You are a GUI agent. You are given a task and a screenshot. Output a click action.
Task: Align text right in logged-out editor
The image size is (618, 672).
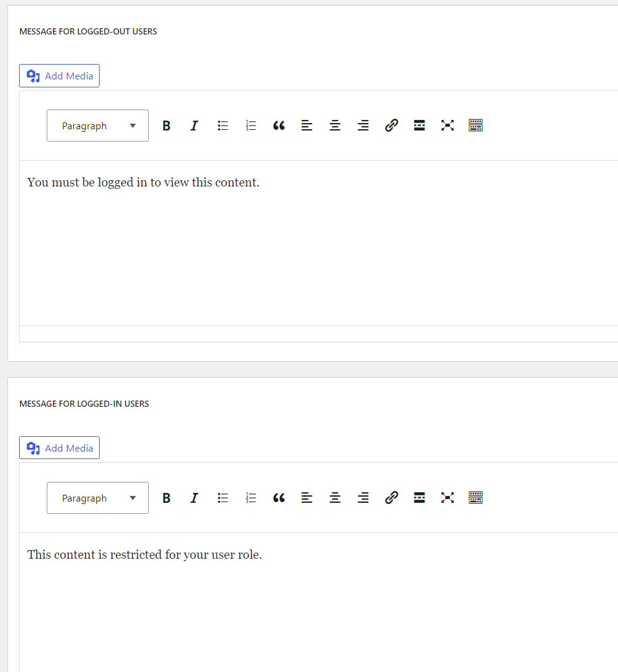(363, 126)
